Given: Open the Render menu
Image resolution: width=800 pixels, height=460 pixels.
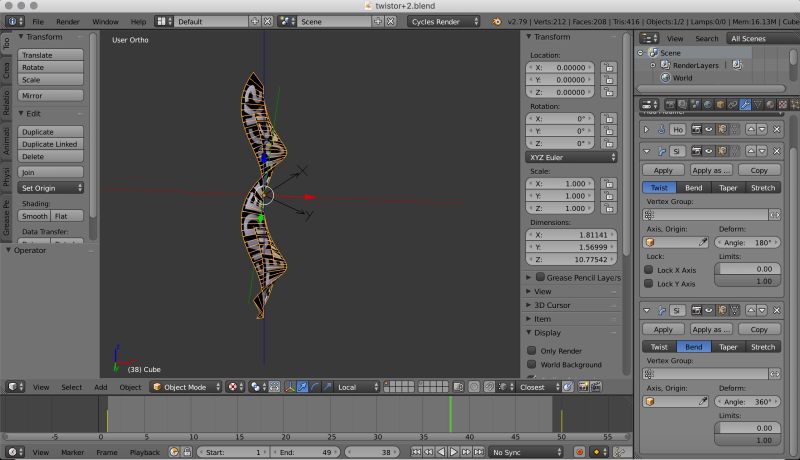Looking at the screenshot, I should [x=67, y=21].
